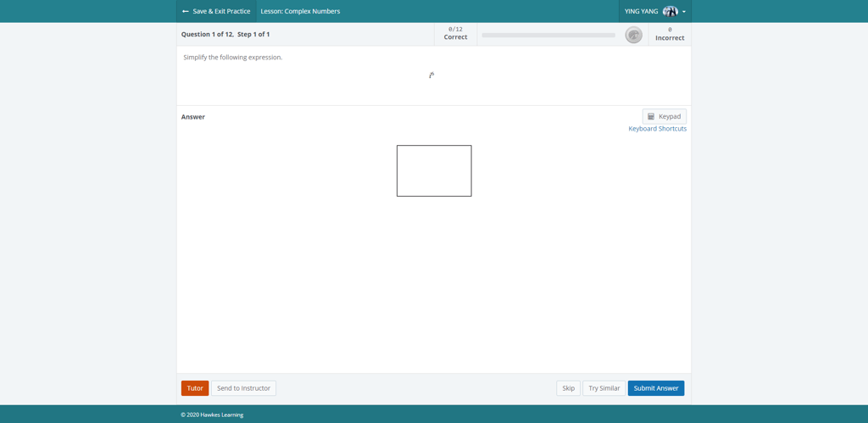The height and width of the screenshot is (423, 868).
Task: Click the back arrow beside Save & Exit Practice
Action: click(x=186, y=11)
